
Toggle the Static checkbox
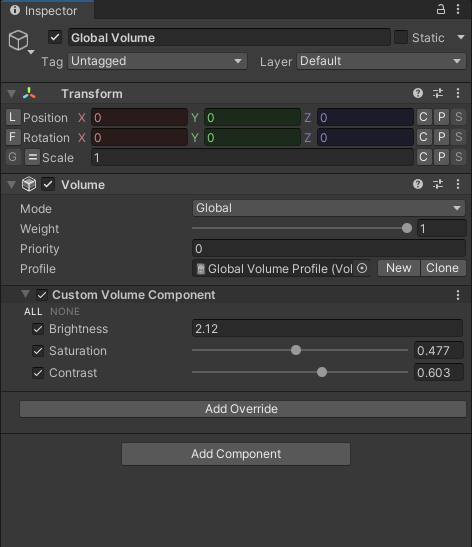click(401, 37)
